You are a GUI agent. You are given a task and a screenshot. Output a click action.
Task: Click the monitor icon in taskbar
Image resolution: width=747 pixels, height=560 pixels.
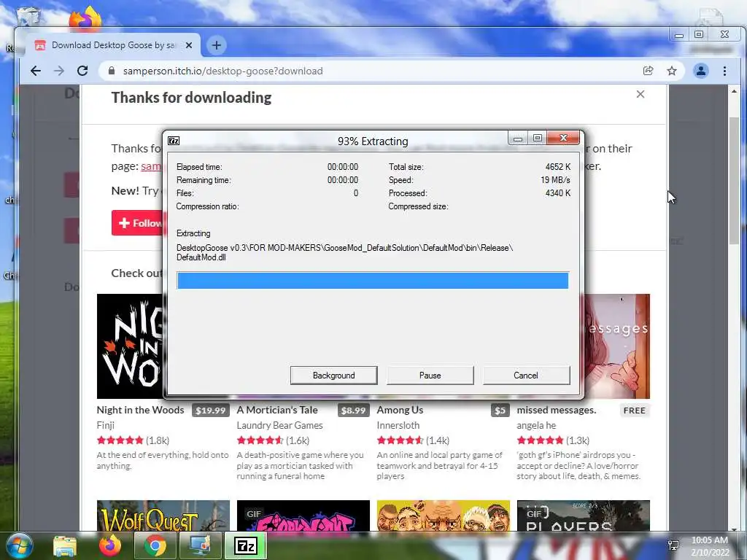click(x=201, y=545)
